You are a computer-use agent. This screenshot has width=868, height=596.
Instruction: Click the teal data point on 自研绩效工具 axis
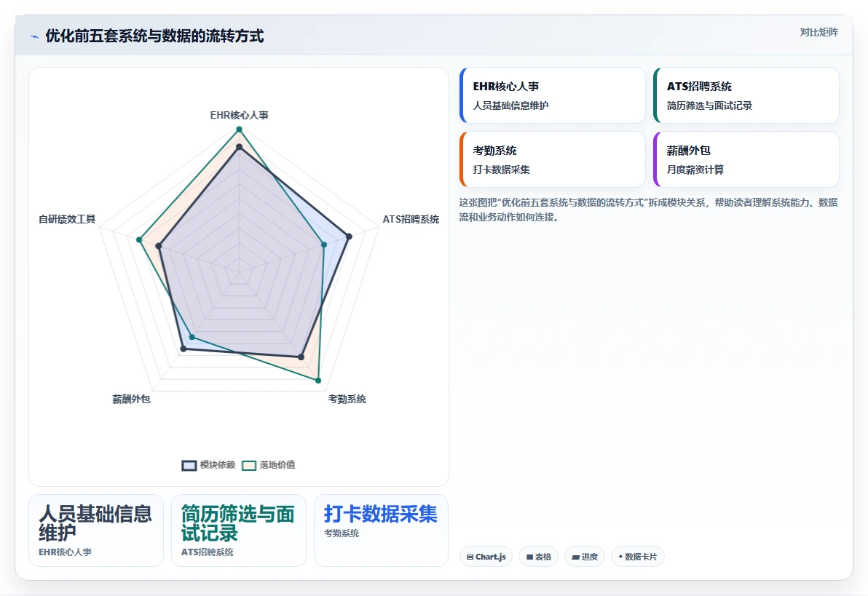[x=140, y=239]
